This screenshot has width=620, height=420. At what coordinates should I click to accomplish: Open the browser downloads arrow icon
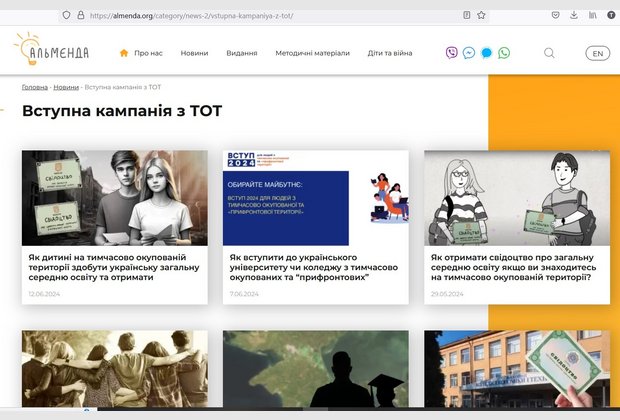[x=574, y=15]
